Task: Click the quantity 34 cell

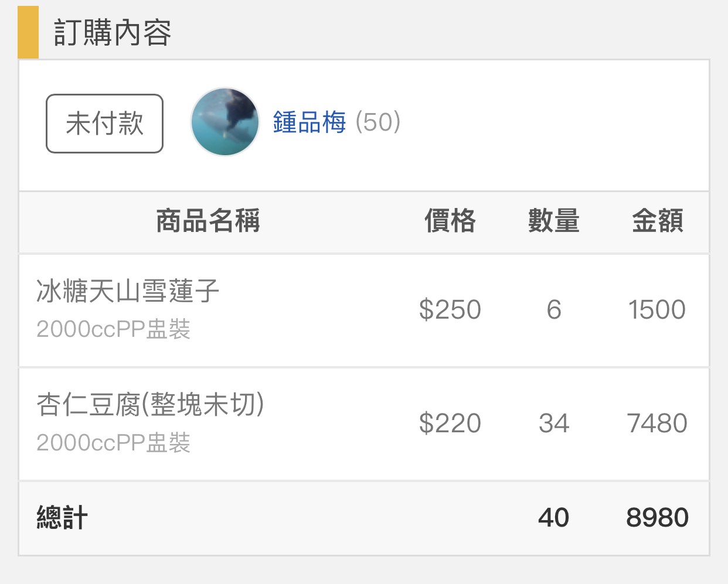Action: click(x=554, y=424)
